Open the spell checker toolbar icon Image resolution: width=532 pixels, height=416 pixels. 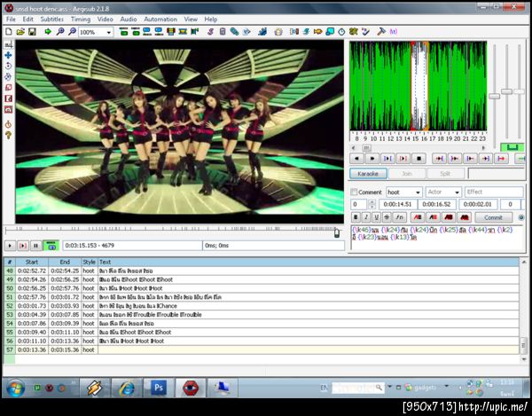point(365,32)
